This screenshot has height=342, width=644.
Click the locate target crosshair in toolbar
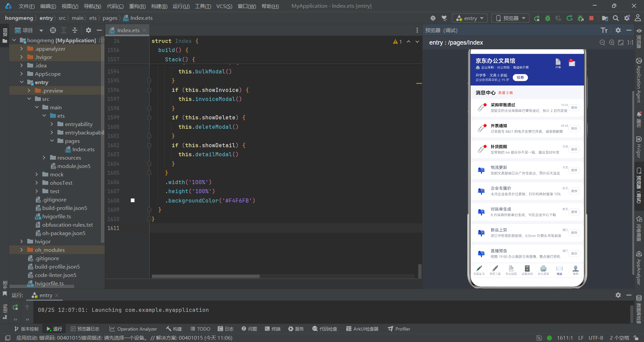click(x=433, y=18)
